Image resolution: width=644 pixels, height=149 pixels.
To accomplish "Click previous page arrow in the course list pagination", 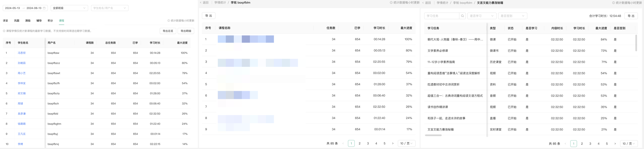I will point(343,143).
